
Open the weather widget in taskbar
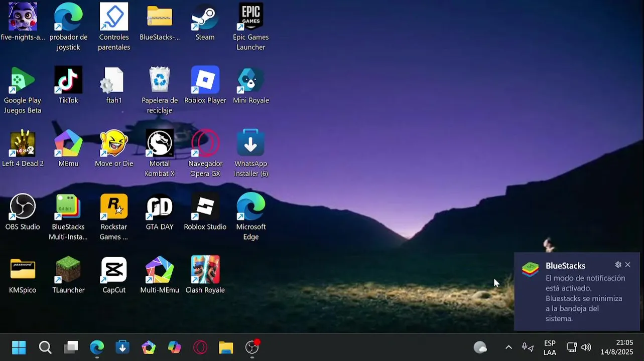[x=480, y=347]
